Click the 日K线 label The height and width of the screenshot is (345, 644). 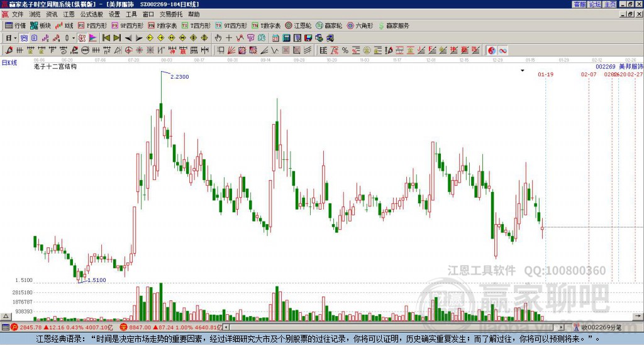(x=9, y=62)
